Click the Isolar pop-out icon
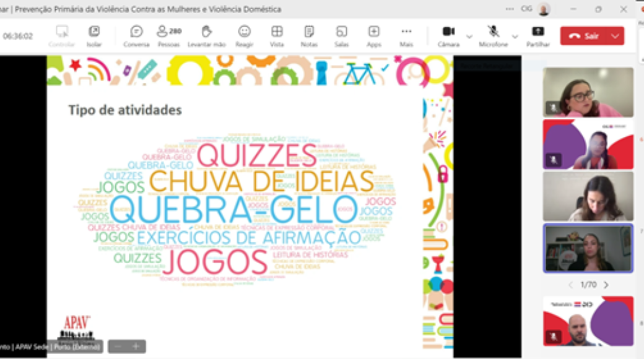This screenshot has height=359, width=644. (x=94, y=35)
